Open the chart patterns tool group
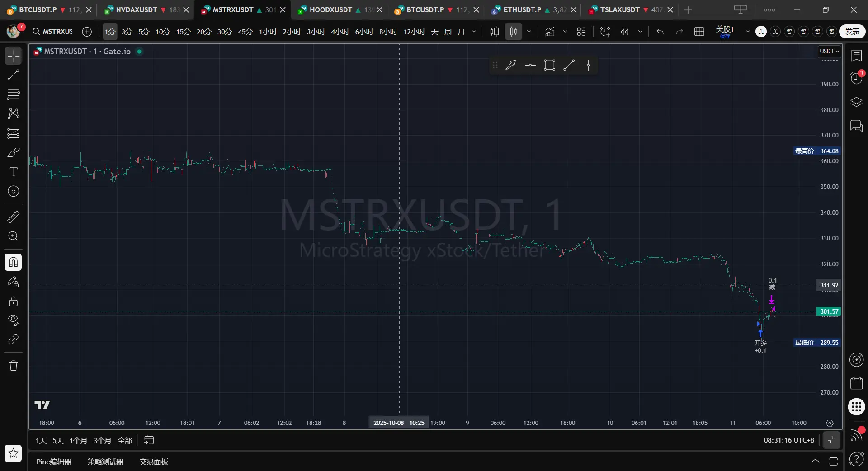The width and height of the screenshot is (868, 471). [x=14, y=113]
